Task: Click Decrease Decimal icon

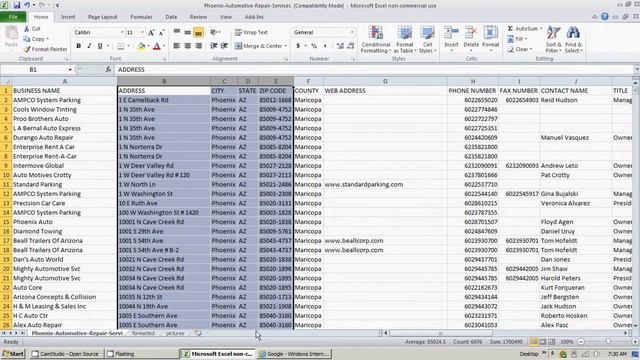Action: (x=351, y=46)
